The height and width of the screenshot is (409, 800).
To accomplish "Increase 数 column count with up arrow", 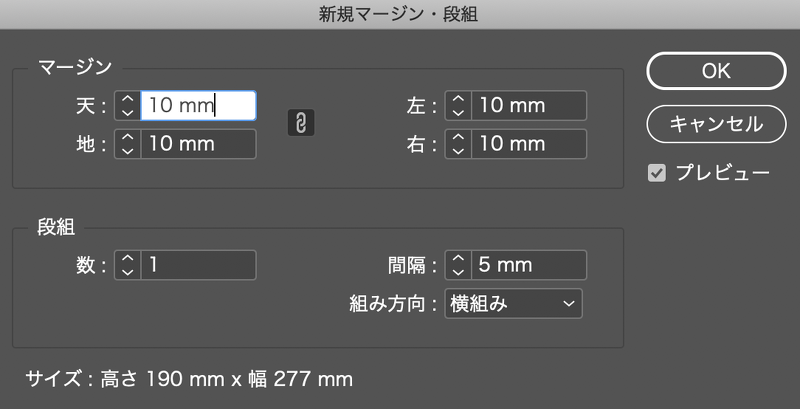I will coord(127,259).
